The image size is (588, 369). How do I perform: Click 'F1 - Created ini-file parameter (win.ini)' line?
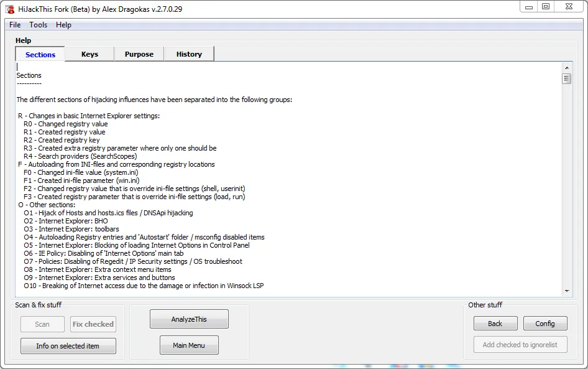(81, 180)
